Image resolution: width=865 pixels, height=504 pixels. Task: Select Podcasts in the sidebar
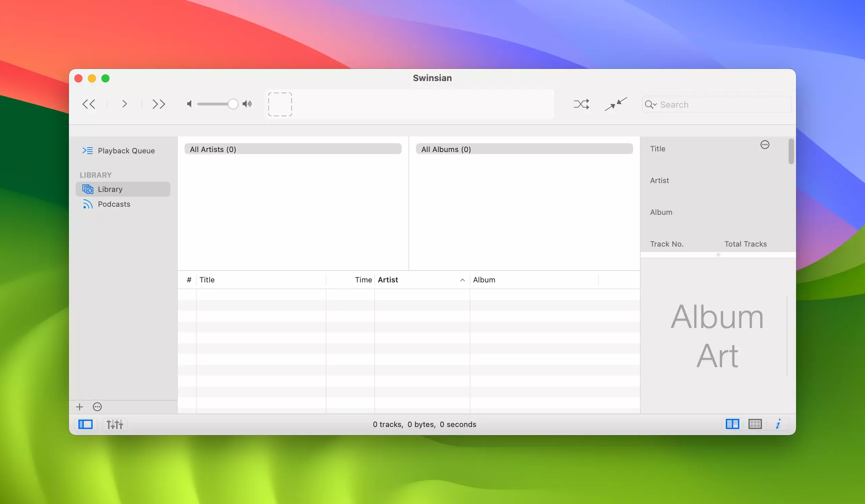pyautogui.click(x=114, y=204)
